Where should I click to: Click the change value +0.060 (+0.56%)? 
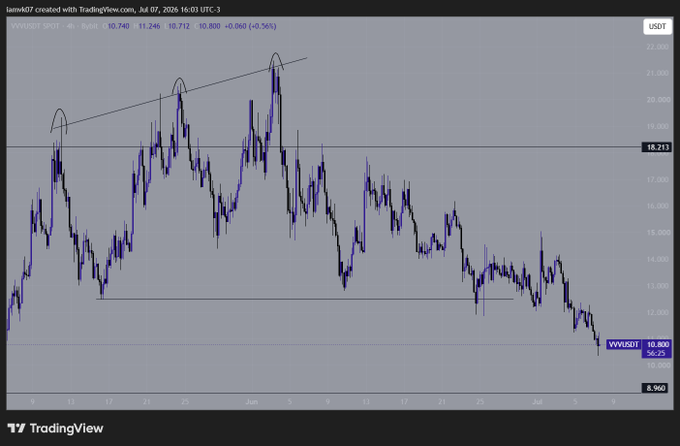pyautogui.click(x=250, y=26)
